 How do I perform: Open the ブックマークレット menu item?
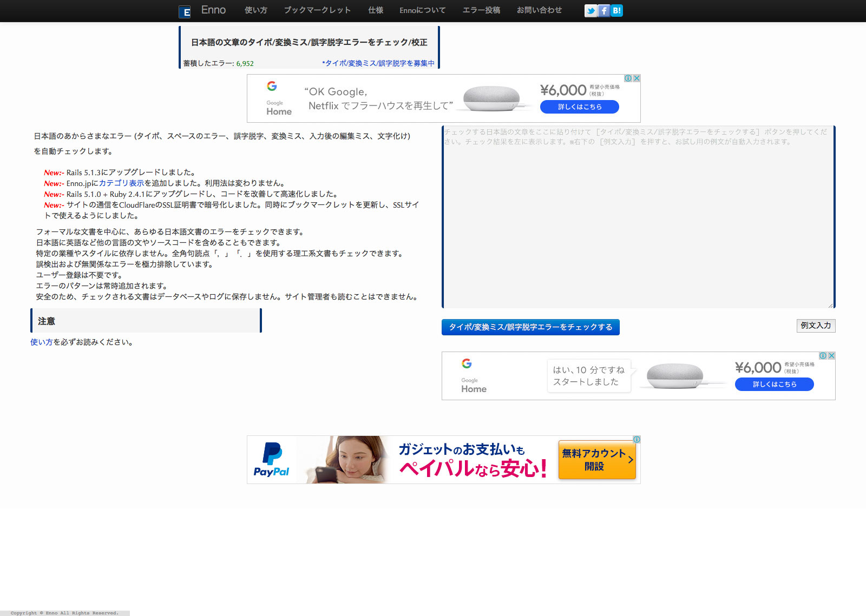pos(317,10)
